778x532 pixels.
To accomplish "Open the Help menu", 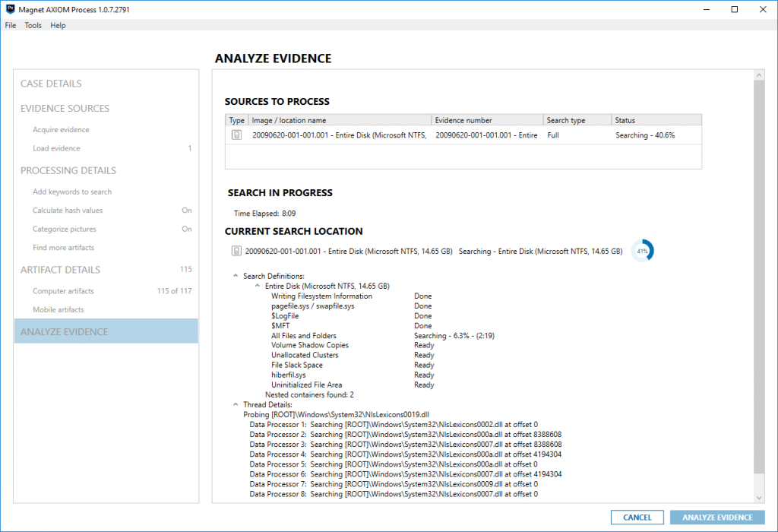I will 58,25.
